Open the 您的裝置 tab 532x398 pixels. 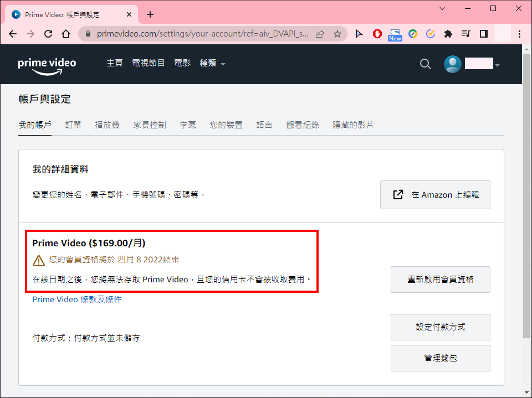pyautogui.click(x=226, y=125)
